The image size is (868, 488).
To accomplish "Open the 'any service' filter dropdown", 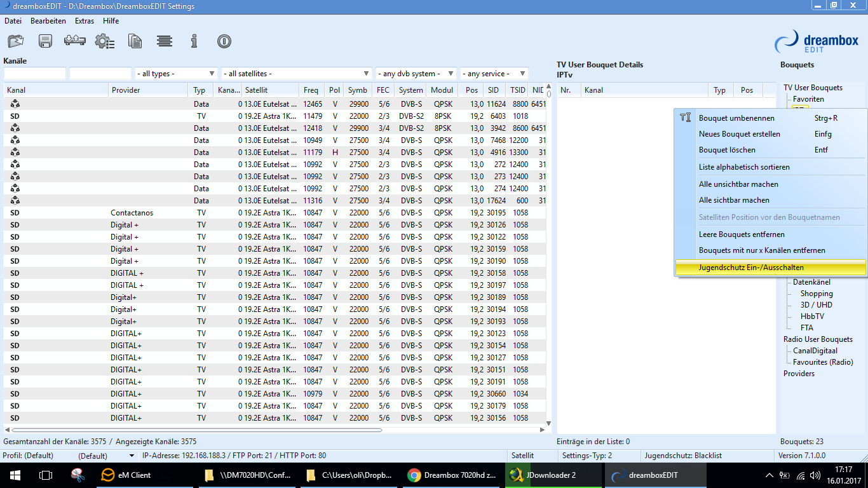I will pos(494,74).
